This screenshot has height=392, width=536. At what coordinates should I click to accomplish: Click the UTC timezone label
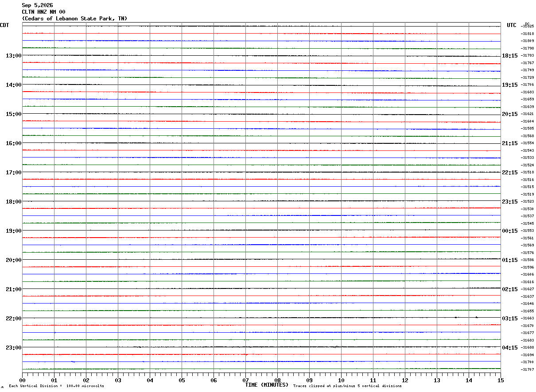512,25
